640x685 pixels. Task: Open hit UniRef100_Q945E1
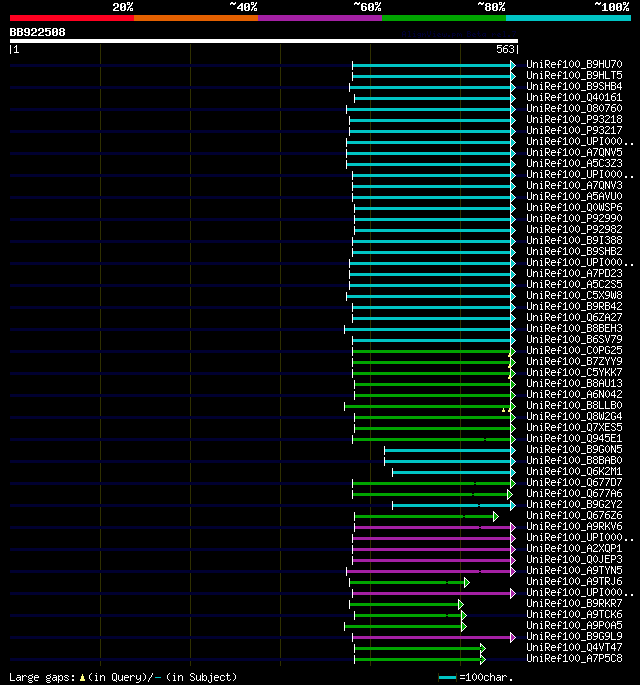point(574,438)
